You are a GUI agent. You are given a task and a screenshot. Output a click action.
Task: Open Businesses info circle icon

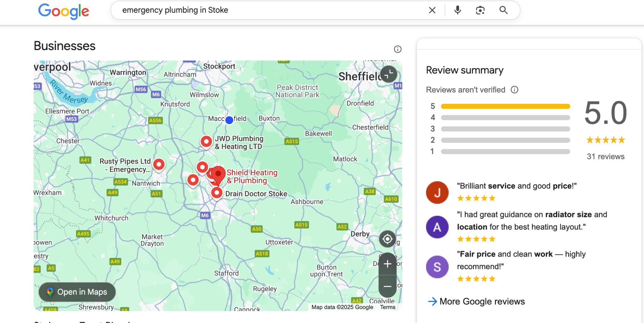pos(398,49)
